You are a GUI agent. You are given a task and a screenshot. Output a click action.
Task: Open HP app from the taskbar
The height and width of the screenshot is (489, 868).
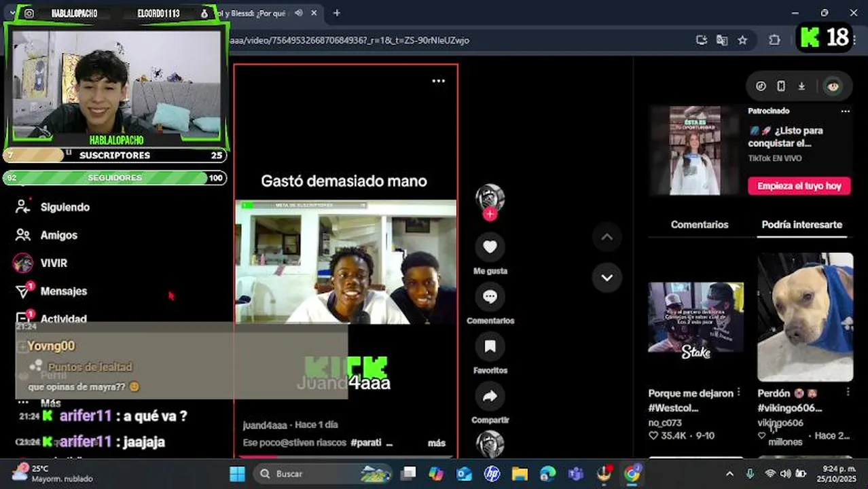[x=492, y=473]
